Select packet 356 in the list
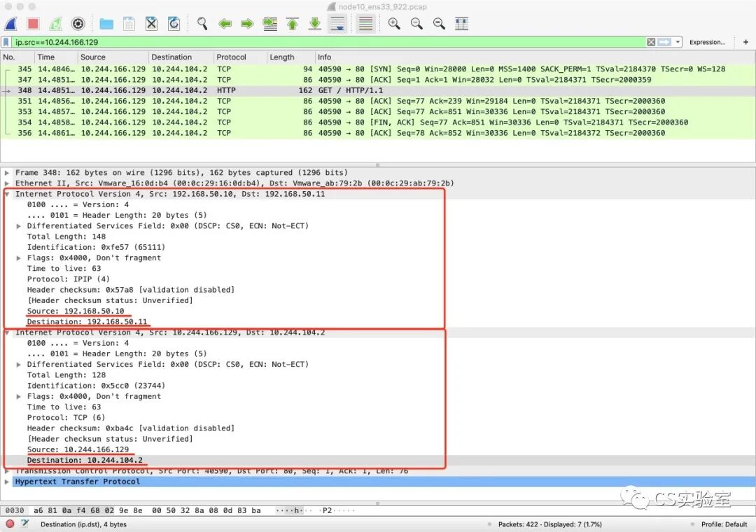Viewport: 756px width, 532px height. (378, 132)
